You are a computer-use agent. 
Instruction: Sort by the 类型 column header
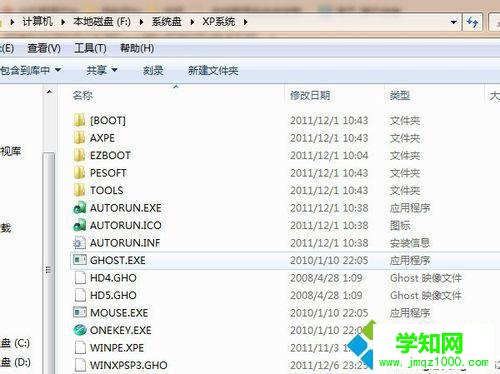(400, 96)
